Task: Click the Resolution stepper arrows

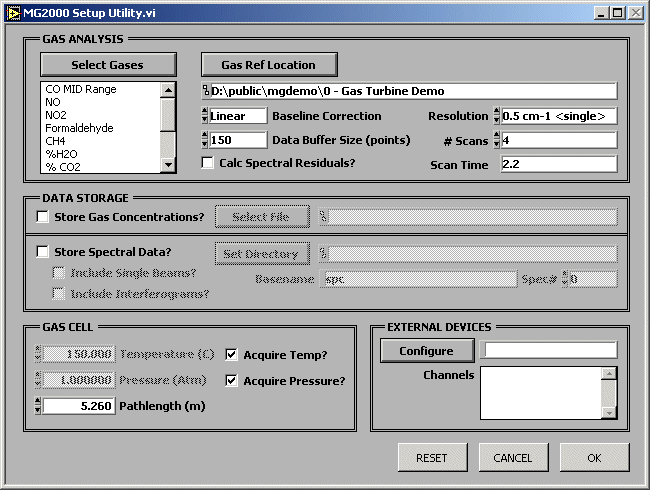Action: [497, 116]
